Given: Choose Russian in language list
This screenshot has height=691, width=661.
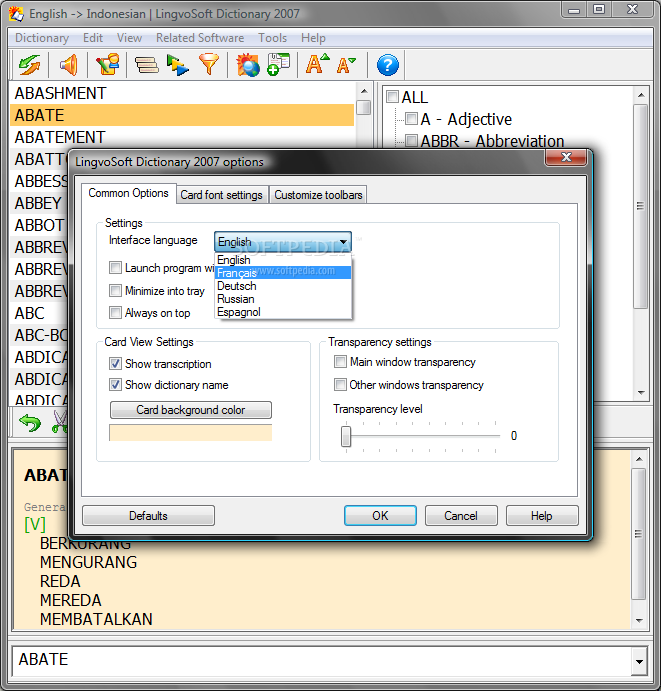Looking at the screenshot, I should [283, 299].
